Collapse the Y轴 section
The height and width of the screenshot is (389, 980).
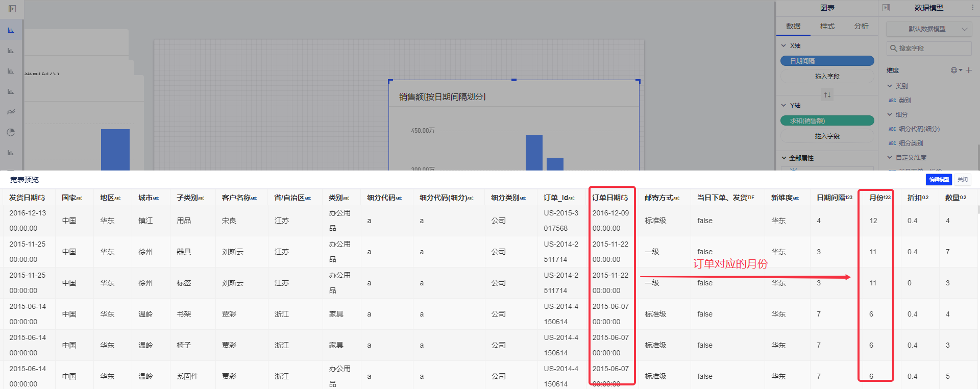(x=783, y=106)
